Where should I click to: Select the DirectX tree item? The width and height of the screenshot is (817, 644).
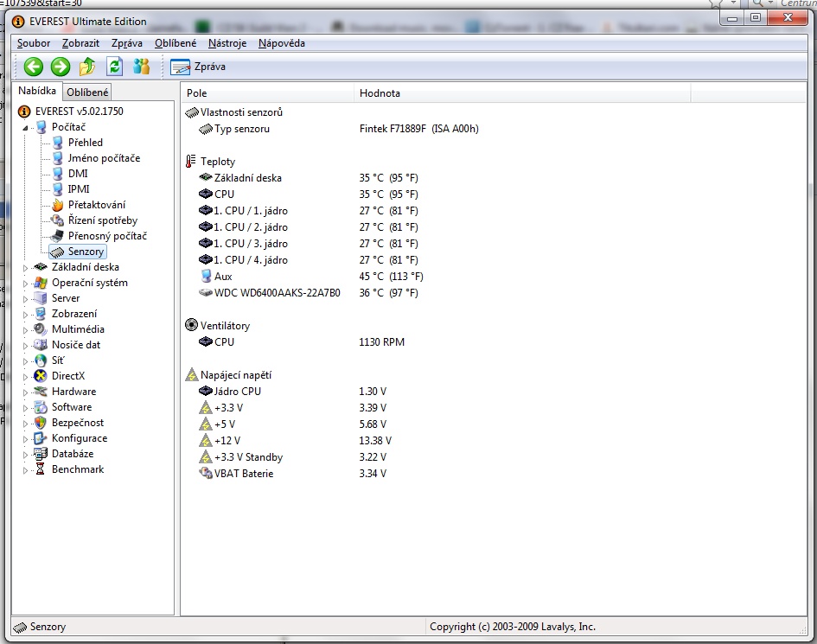point(67,376)
